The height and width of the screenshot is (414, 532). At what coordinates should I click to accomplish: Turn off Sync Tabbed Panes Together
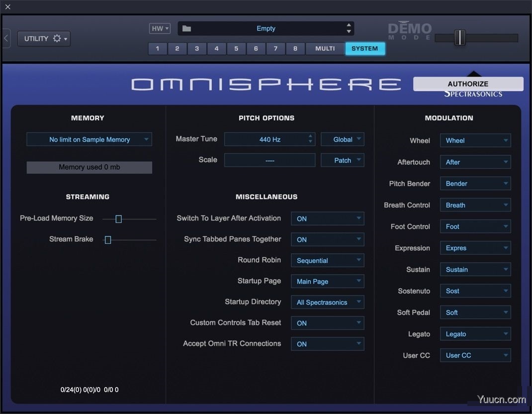click(x=327, y=239)
